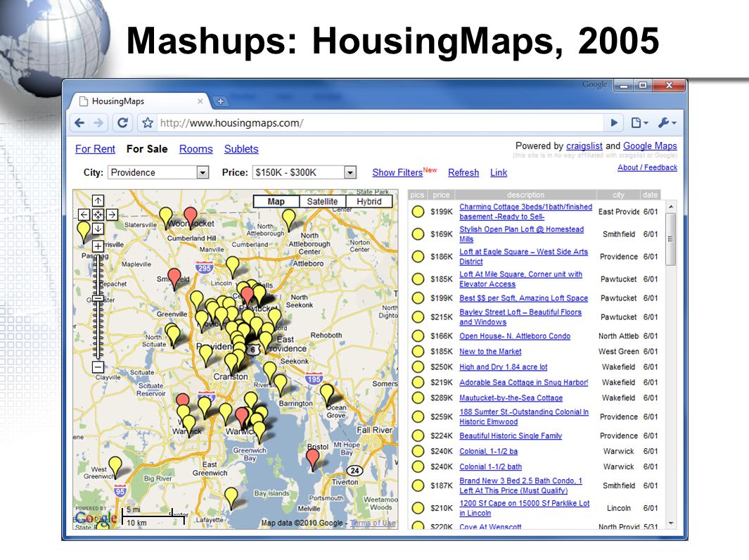Open the craigslist link

point(584,146)
